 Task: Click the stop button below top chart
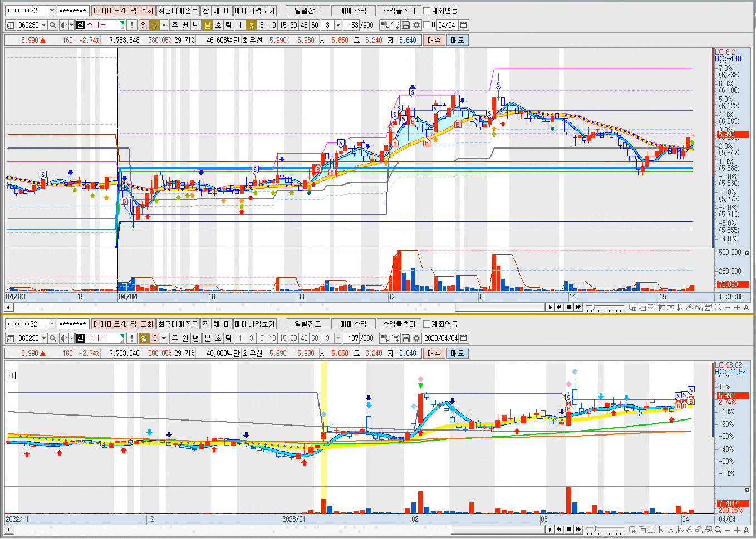pyautogui.click(x=568, y=307)
